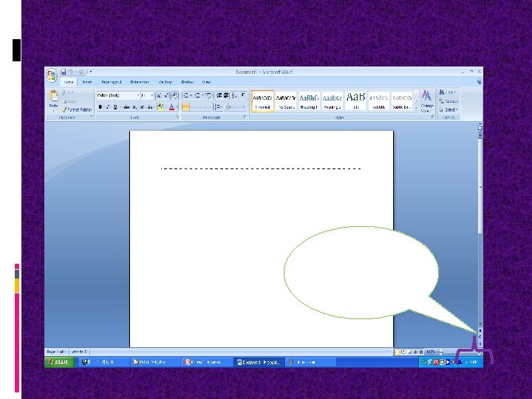
Task: Toggle Italic formatting
Action: pos(108,107)
